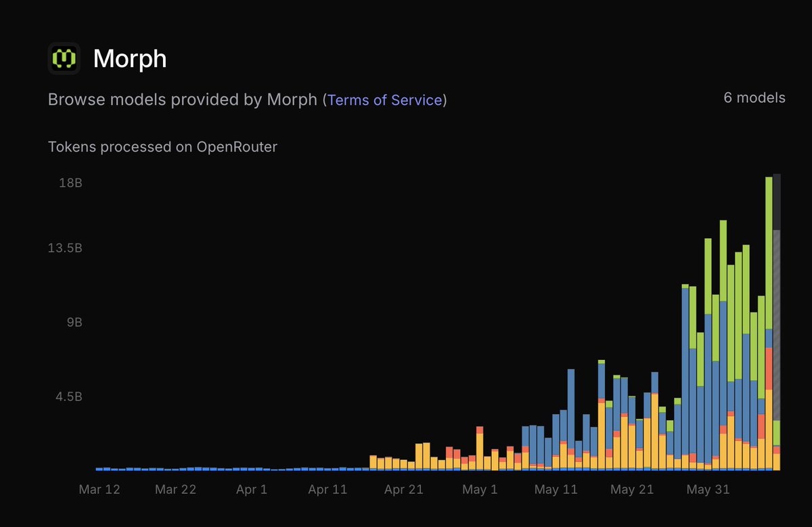Click the 9B y-axis label
The width and height of the screenshot is (812, 527).
click(74, 323)
